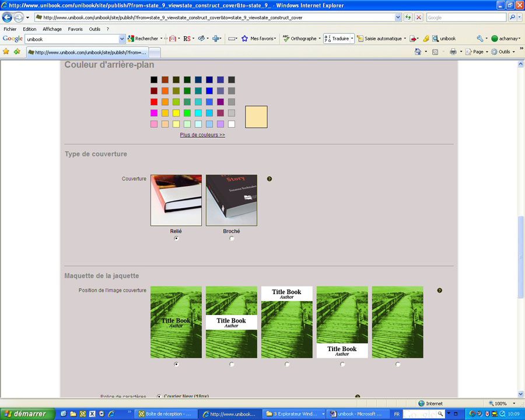Click the Stop loading red X icon

point(419,17)
